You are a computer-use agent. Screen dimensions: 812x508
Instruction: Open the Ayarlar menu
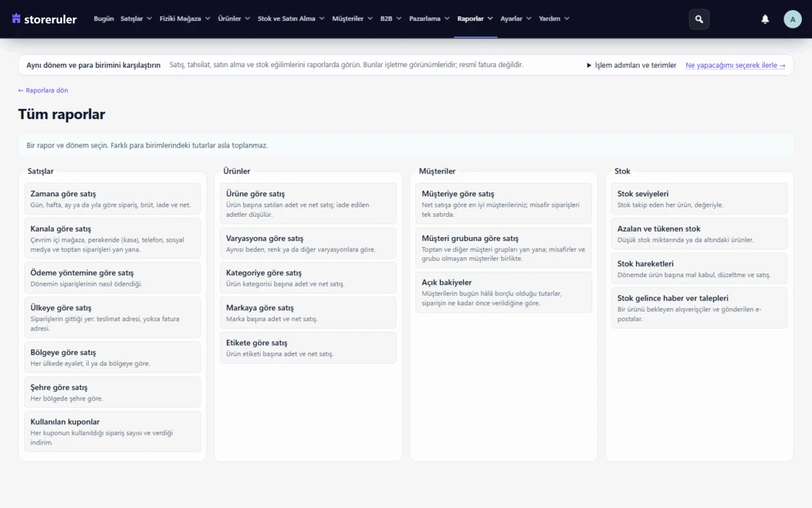coord(516,19)
